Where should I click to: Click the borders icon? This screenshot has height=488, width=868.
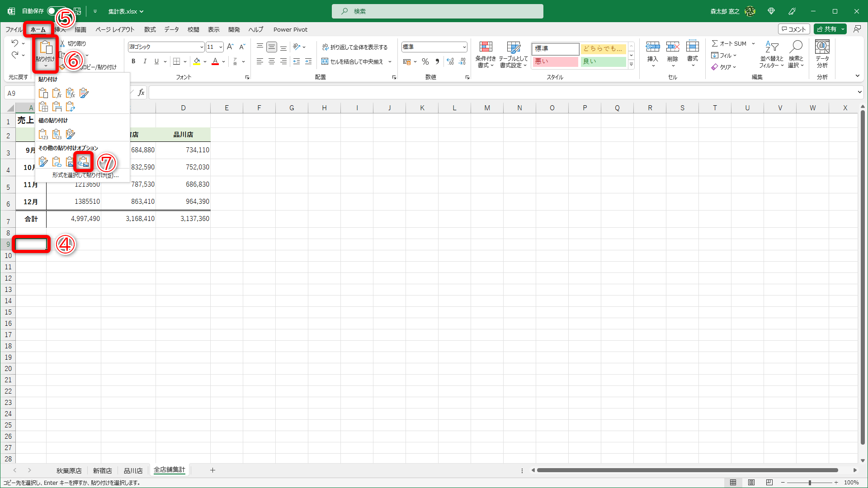[176, 61]
